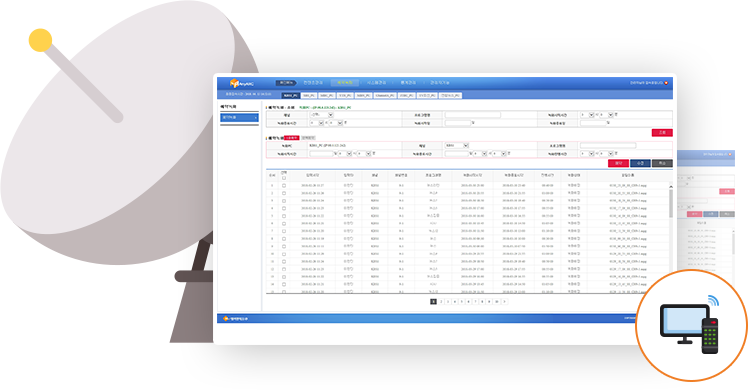Select the dark KBS1_PC tab
Screen dimensions: 748x390
[291, 95]
